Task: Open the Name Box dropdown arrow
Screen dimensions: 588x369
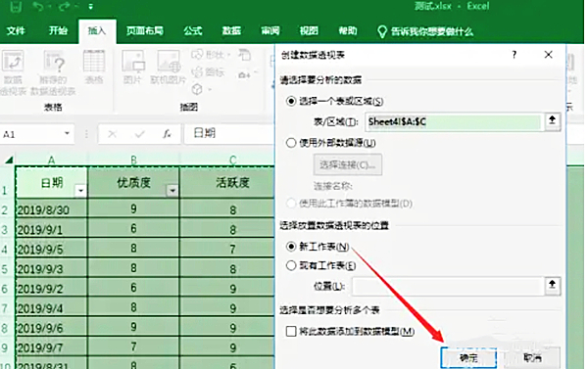Action: tap(67, 133)
